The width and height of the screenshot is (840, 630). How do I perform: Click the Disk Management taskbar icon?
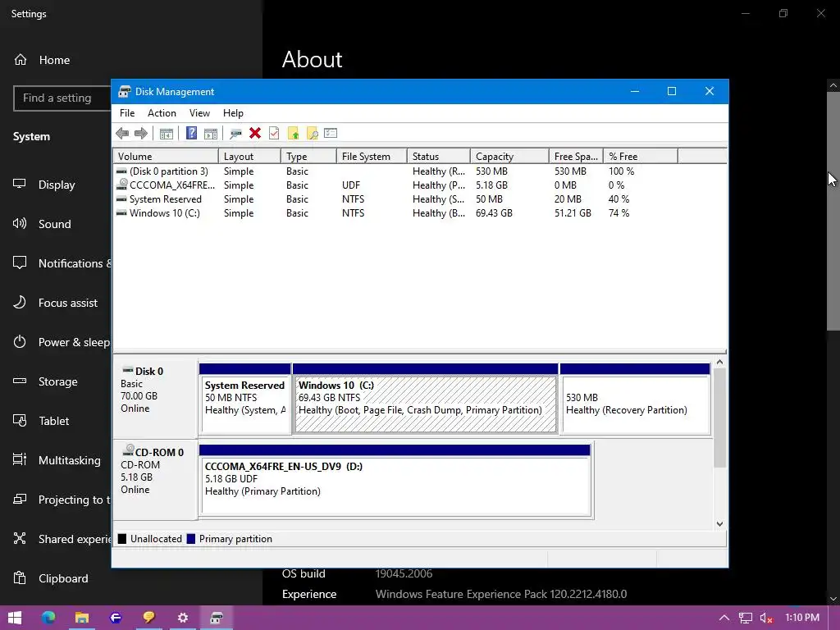[217, 618]
